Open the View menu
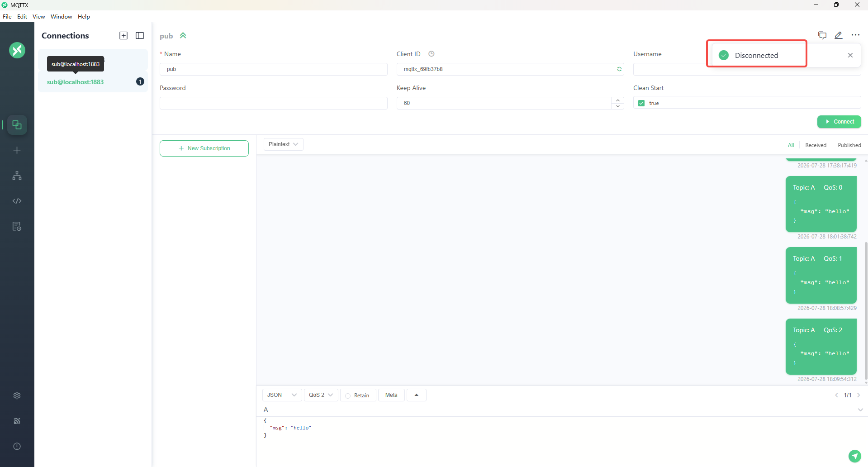Screen dimensions: 868x467 (x=39, y=17)
